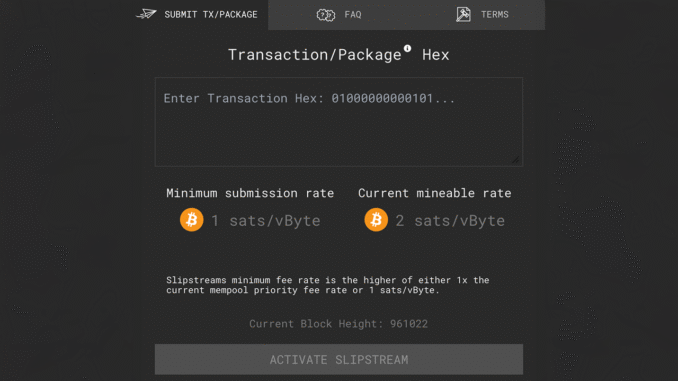Click the resize grip corner of hex textarea
678x381 pixels.
pyautogui.click(x=515, y=160)
